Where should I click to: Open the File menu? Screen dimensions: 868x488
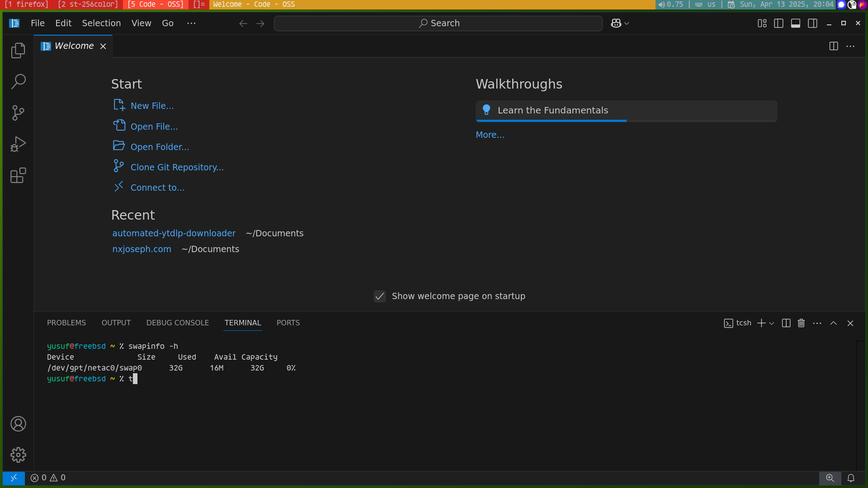pyautogui.click(x=38, y=23)
